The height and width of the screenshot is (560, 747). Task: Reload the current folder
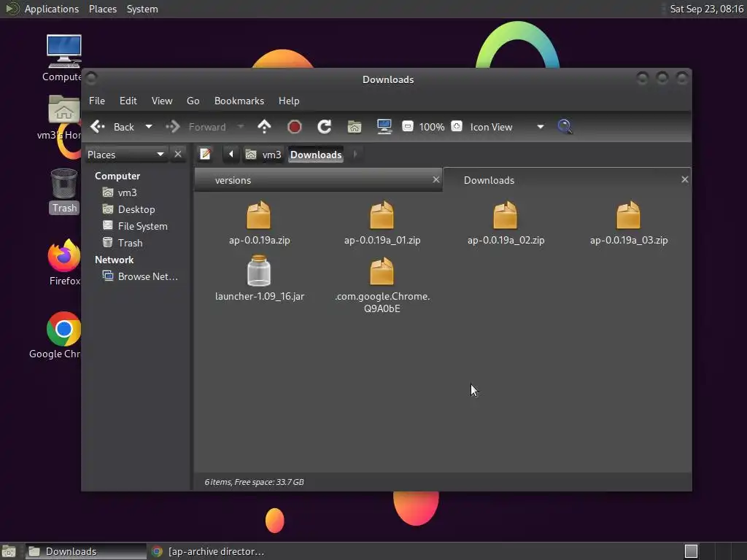(x=325, y=127)
